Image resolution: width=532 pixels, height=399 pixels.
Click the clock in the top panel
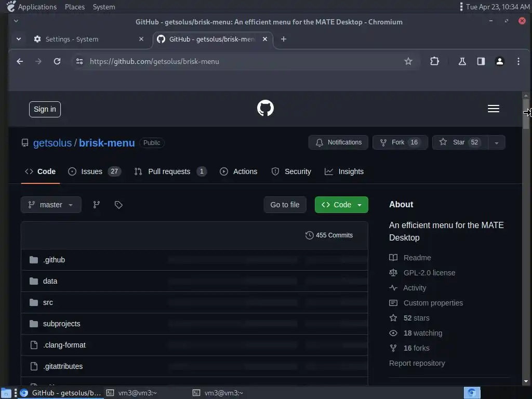pos(497,7)
